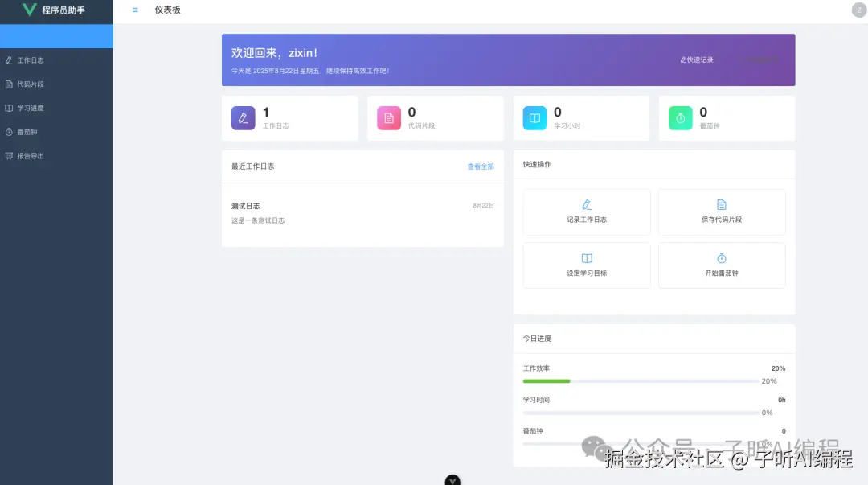Click the 工作效率 progress bar
Screen dimensions: 868x485
click(641, 381)
